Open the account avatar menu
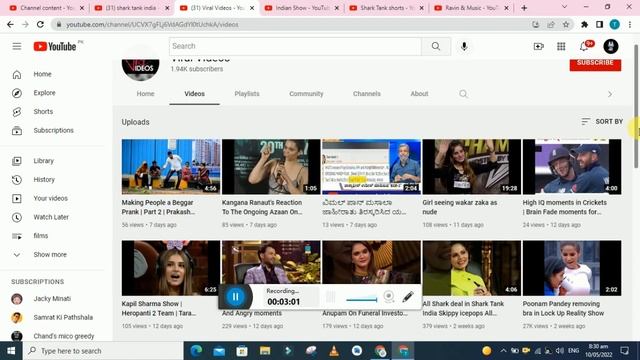This screenshot has height=360, width=640. tap(611, 47)
